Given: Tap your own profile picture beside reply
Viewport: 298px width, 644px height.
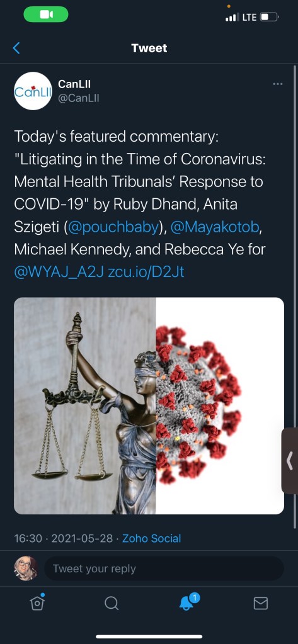Looking at the screenshot, I should point(26,568).
